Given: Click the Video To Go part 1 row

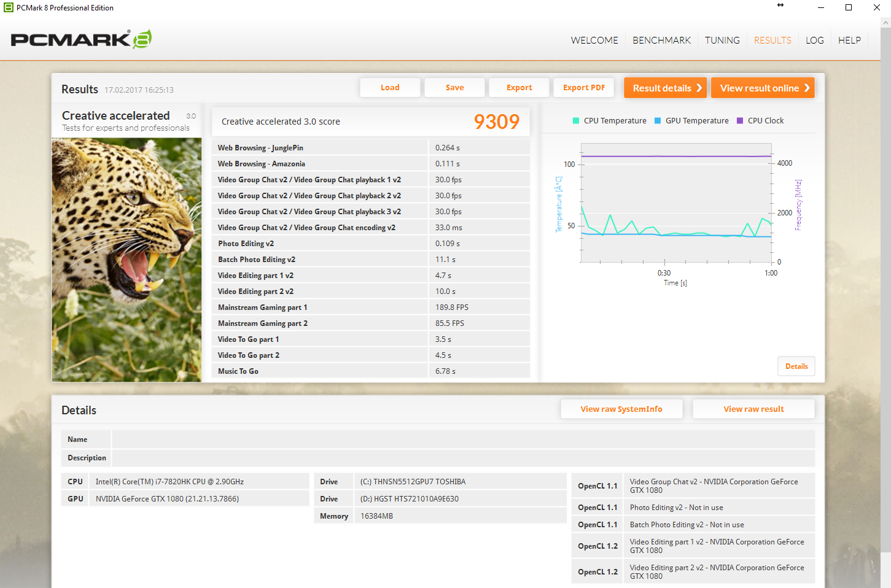Looking at the screenshot, I should coord(371,339).
